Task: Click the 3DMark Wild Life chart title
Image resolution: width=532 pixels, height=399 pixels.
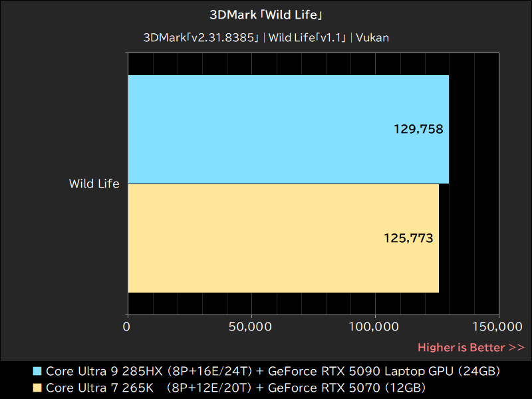Action: [x=266, y=14]
